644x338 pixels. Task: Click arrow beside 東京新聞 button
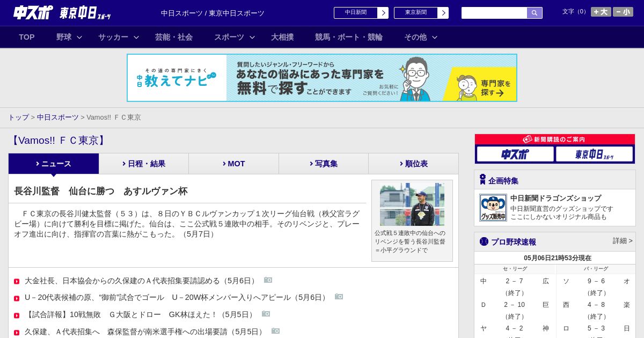tap(443, 13)
